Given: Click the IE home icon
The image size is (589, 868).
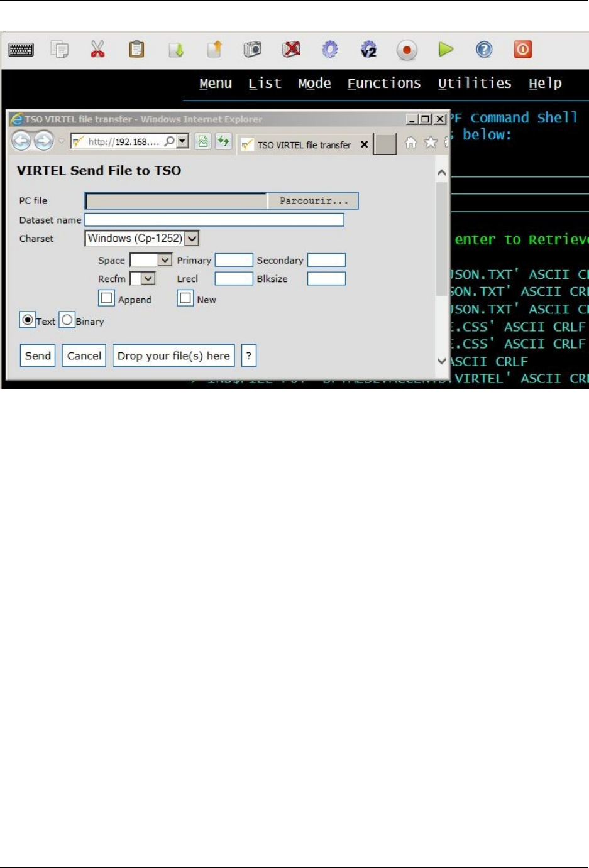Looking at the screenshot, I should point(410,143).
